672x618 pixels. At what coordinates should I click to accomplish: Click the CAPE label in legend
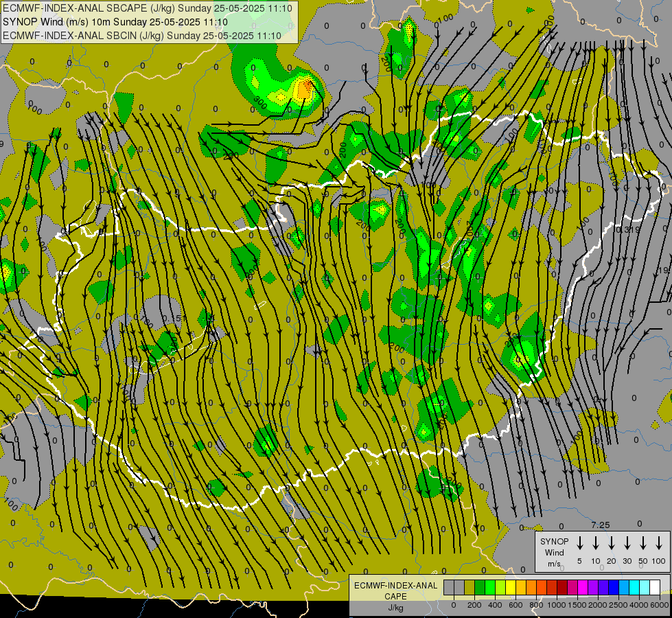[395, 597]
